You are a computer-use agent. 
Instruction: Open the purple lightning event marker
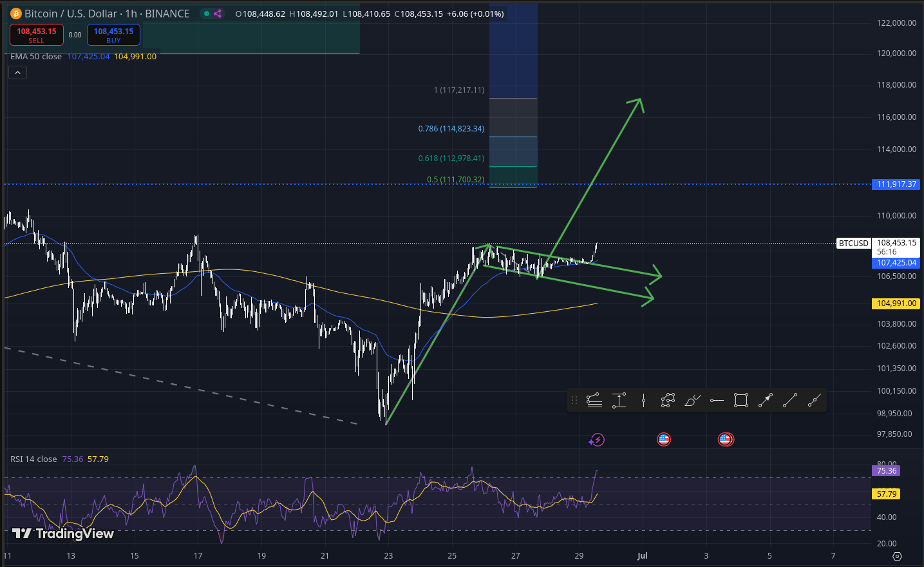tap(597, 440)
